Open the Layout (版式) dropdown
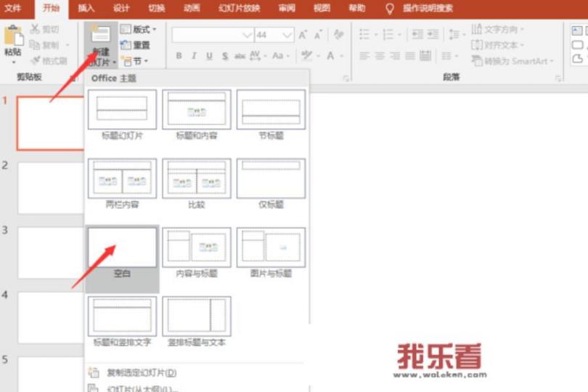This screenshot has height=392, width=588. tap(138, 29)
